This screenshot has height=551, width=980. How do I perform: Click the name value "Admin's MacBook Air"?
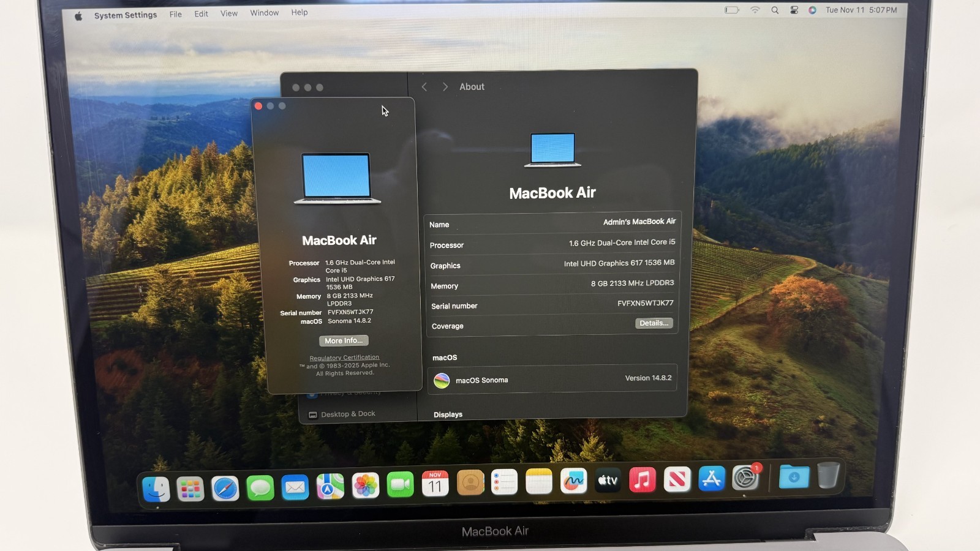pos(639,222)
